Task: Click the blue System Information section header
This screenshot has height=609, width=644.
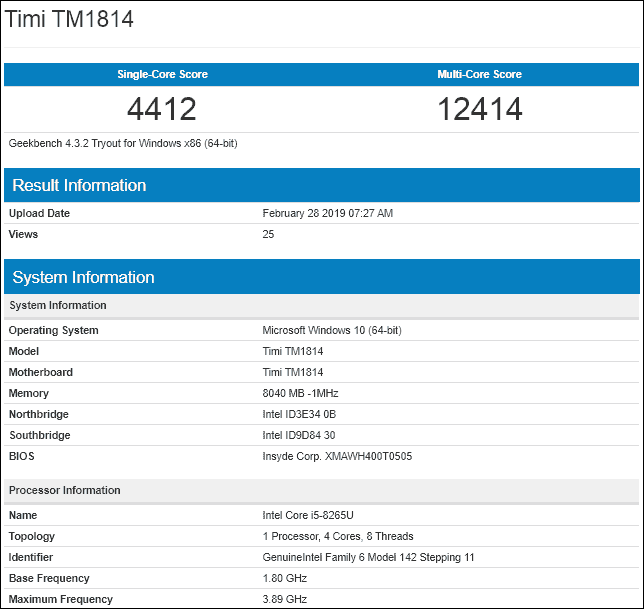Action: pos(83,277)
